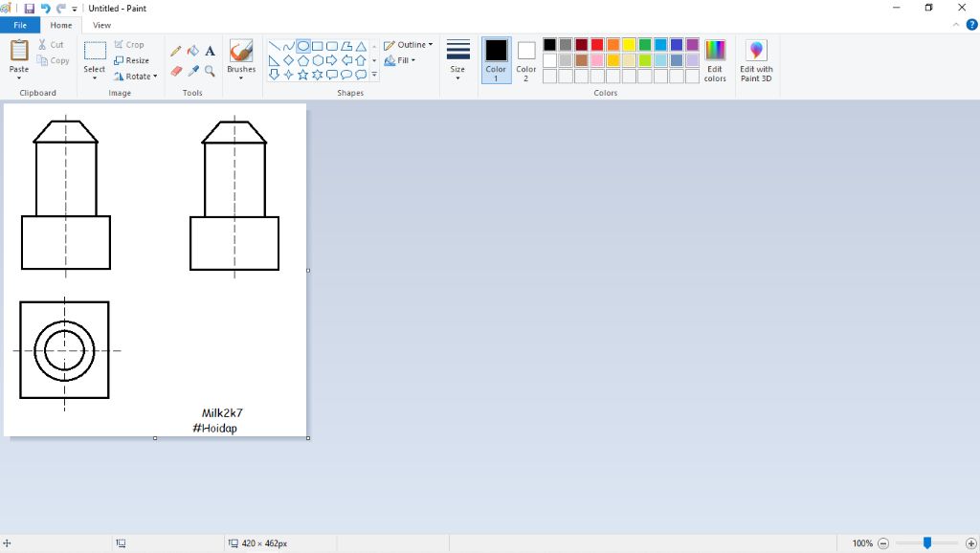Choose the Cloud callout shape
Image resolution: width=980 pixels, height=553 pixels.
(x=361, y=75)
